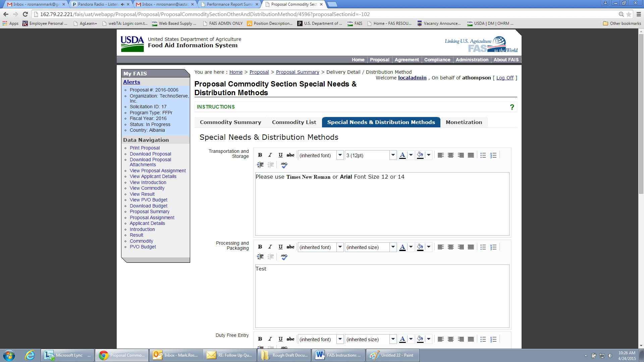Switch to the Monetization tab

coord(464,122)
